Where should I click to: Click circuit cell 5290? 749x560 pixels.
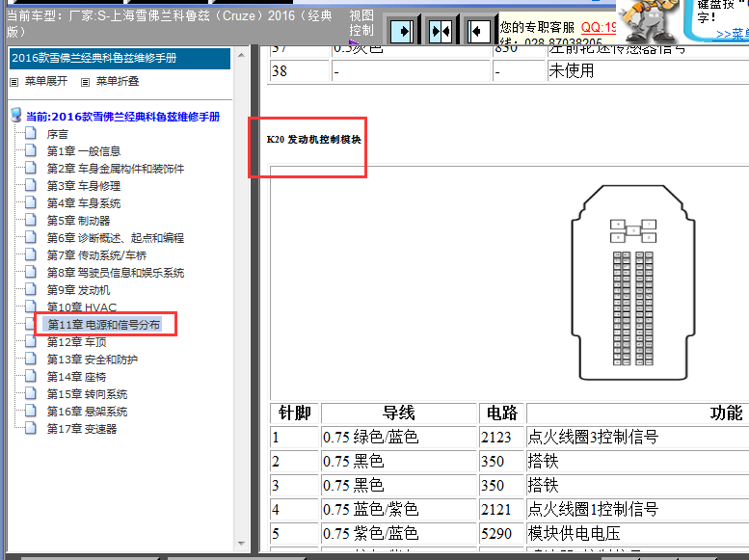coord(501,533)
